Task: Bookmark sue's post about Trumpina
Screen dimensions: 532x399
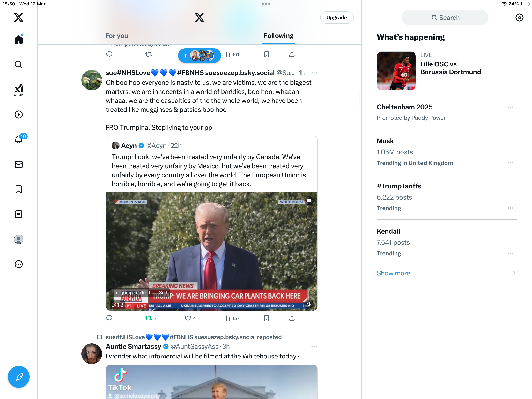Action: tap(266, 318)
